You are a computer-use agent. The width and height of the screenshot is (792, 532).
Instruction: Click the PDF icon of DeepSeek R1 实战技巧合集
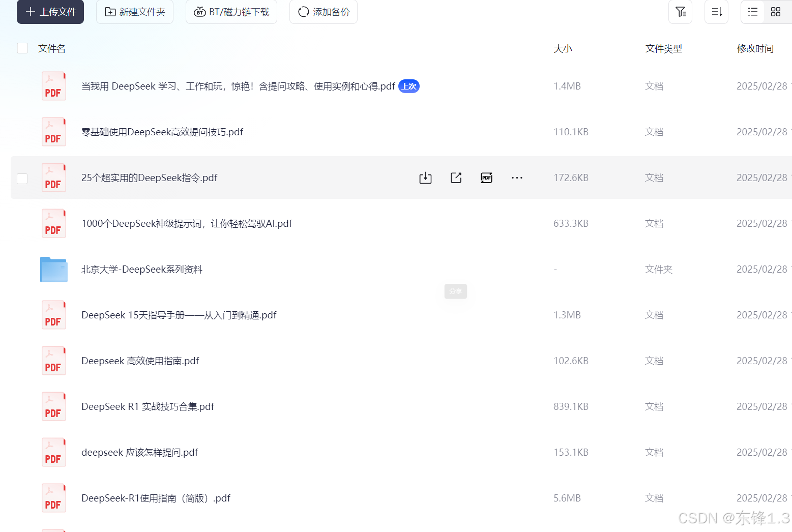[x=53, y=406]
